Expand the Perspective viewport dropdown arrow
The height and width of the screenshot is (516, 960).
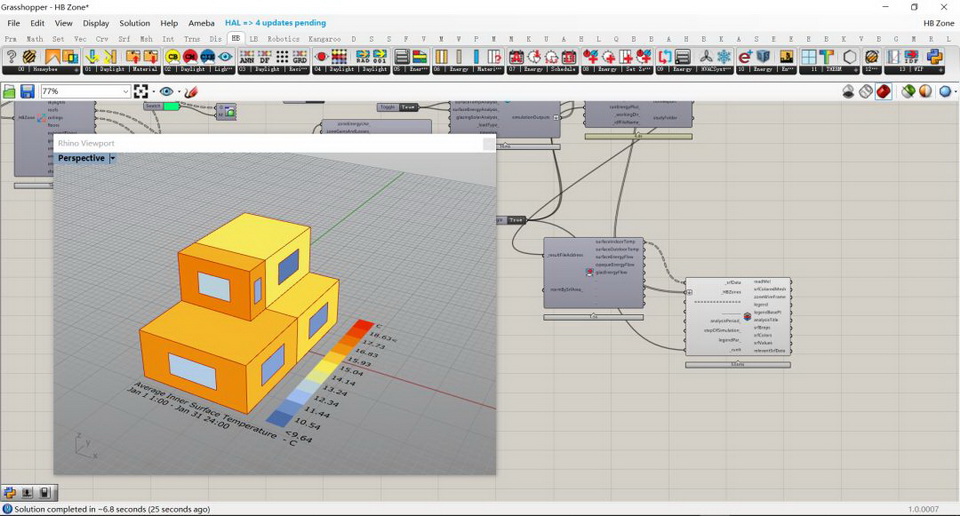tap(113, 158)
